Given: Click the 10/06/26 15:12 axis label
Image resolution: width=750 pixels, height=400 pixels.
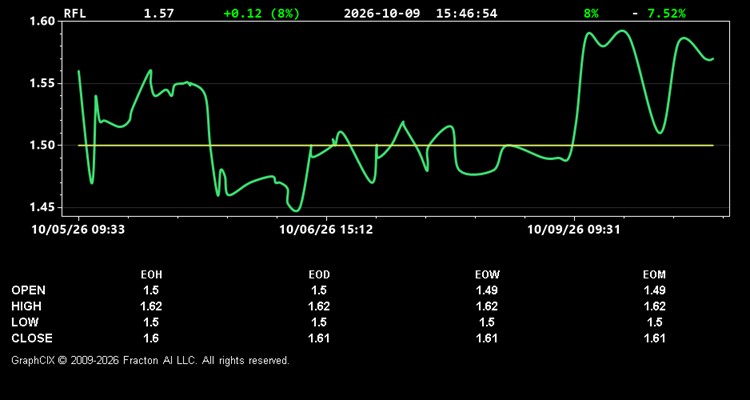Looking at the screenshot, I should point(326,230).
